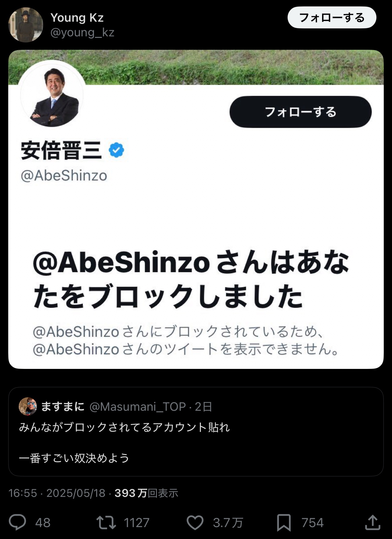Click @Masumani_TOP handle in quoted post
392x539 pixels.
138,406
